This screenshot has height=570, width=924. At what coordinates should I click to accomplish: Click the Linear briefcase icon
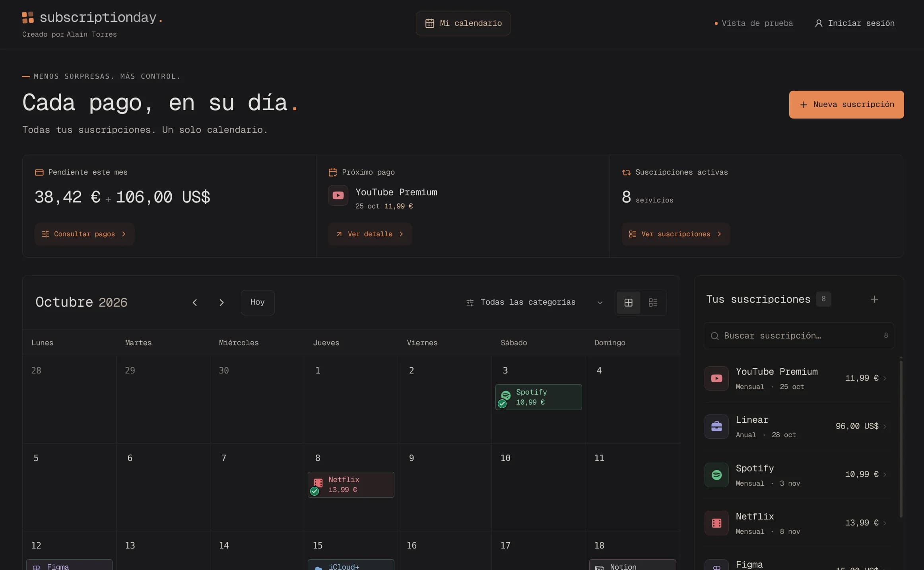[716, 426]
